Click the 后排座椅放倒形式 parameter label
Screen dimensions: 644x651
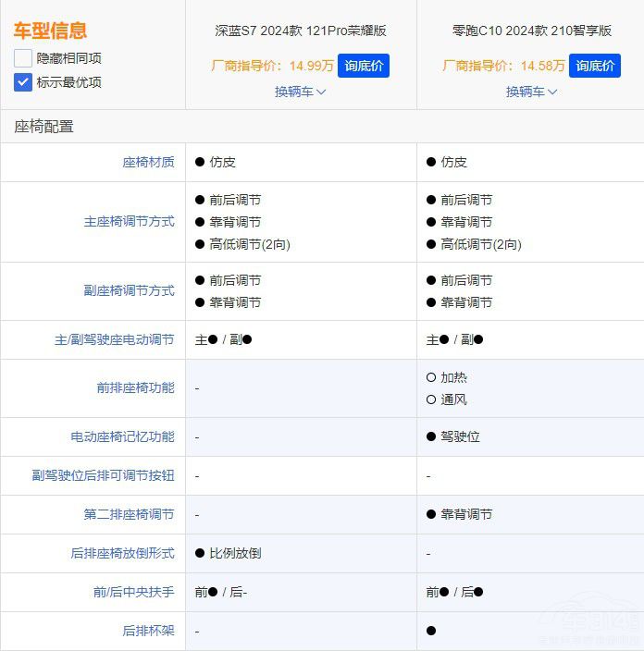pyautogui.click(x=122, y=553)
